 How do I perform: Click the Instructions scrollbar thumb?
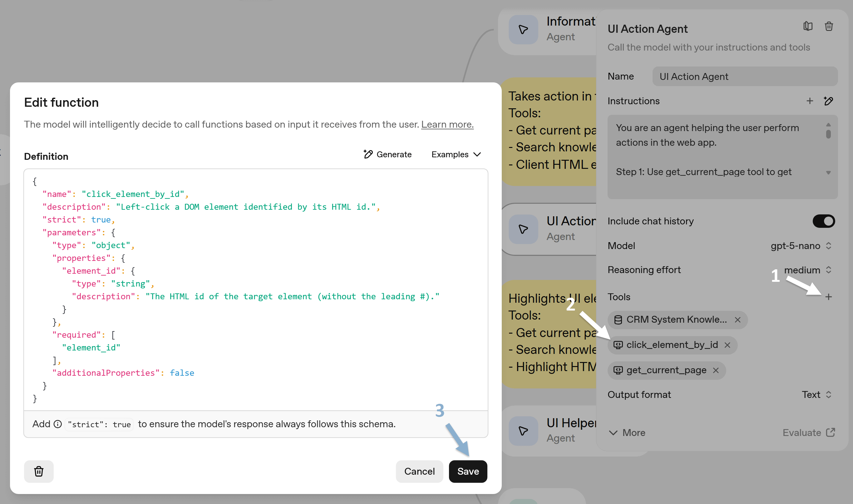pyautogui.click(x=828, y=134)
